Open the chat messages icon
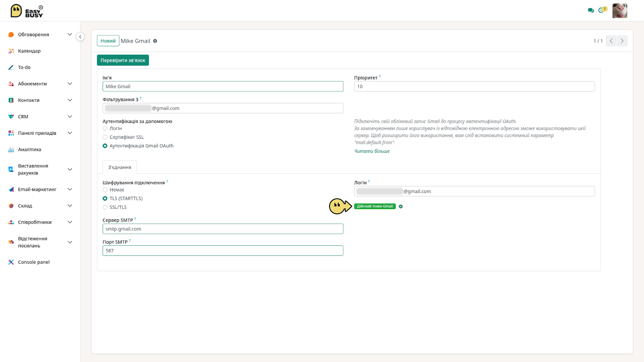Image resolution: width=644 pixels, height=362 pixels. [x=591, y=10]
